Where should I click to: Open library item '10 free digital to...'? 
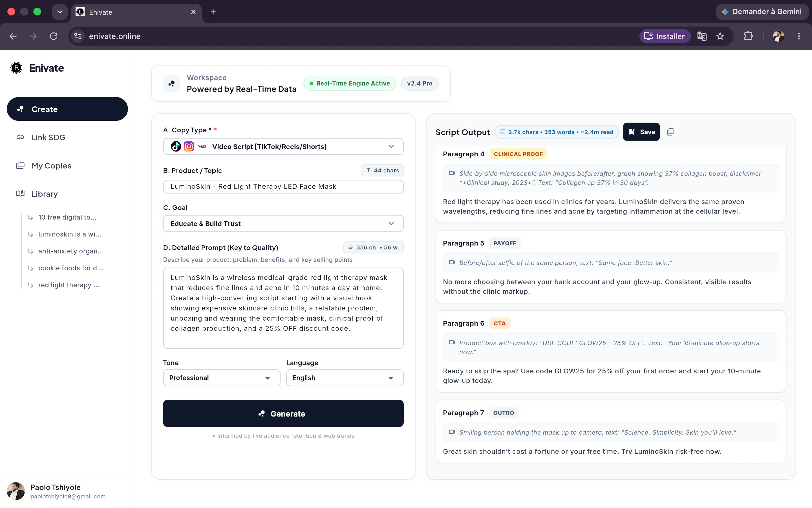(67, 217)
